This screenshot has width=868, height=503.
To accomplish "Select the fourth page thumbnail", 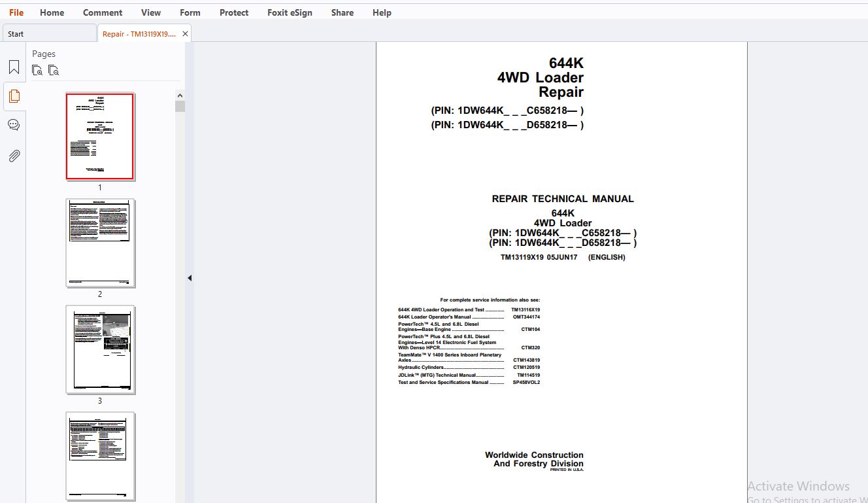I will (100, 456).
